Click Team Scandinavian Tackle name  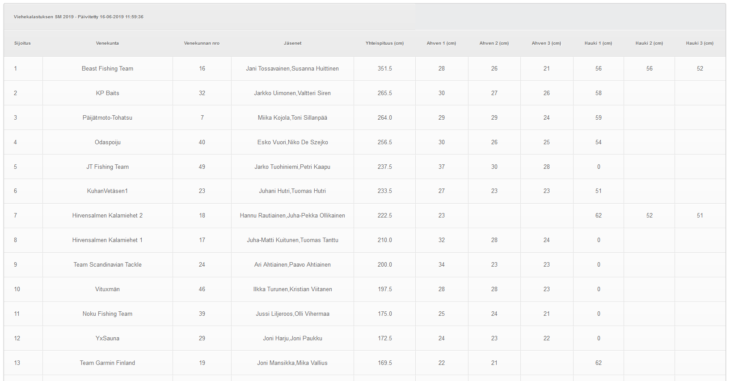pyautogui.click(x=108, y=265)
